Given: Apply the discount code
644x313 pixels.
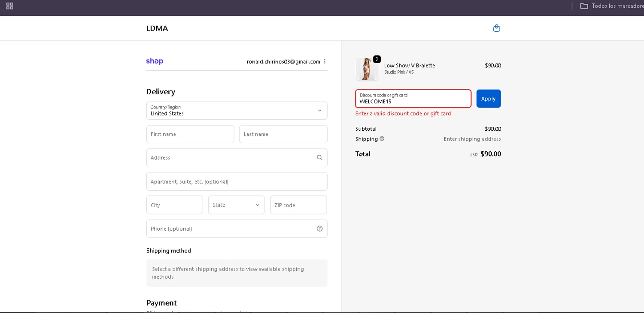Looking at the screenshot, I should pyautogui.click(x=489, y=99).
